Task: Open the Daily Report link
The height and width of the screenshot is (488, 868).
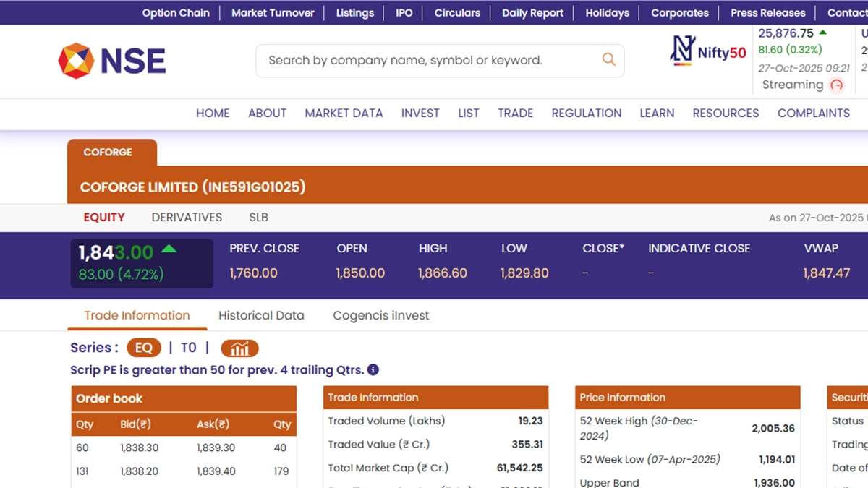Action: point(532,12)
